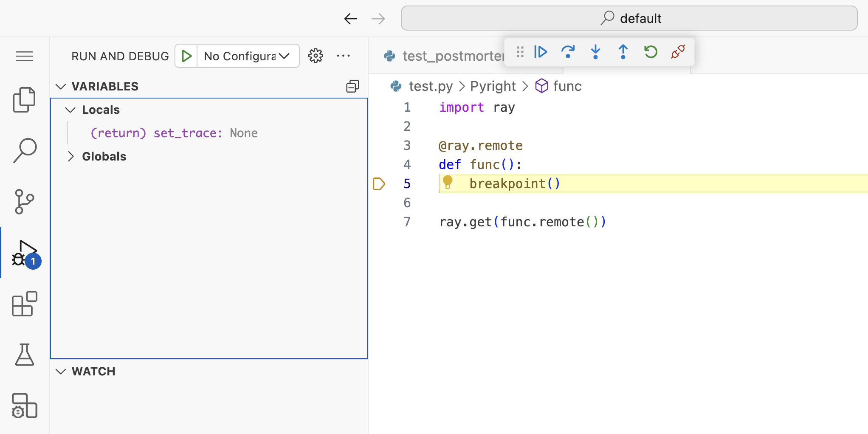Disconnect the debugger
Screen dimensions: 868x434
click(678, 52)
